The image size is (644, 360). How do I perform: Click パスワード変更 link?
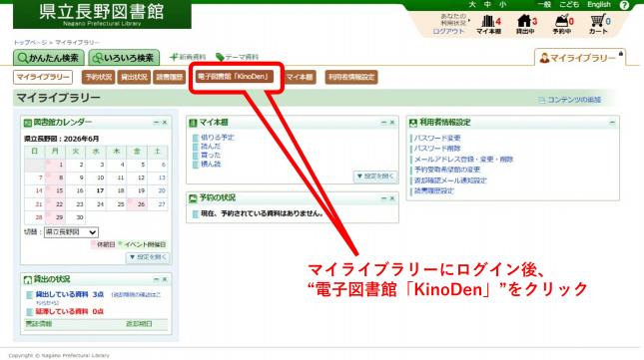pos(437,139)
